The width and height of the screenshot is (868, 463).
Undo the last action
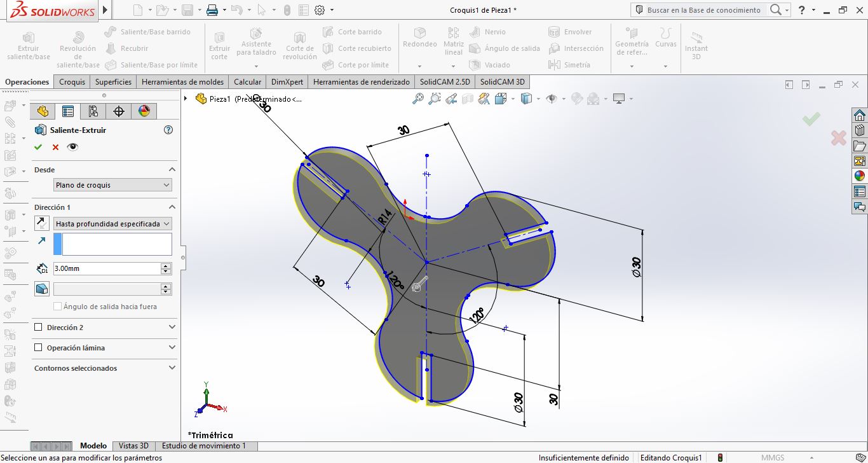[x=236, y=10]
